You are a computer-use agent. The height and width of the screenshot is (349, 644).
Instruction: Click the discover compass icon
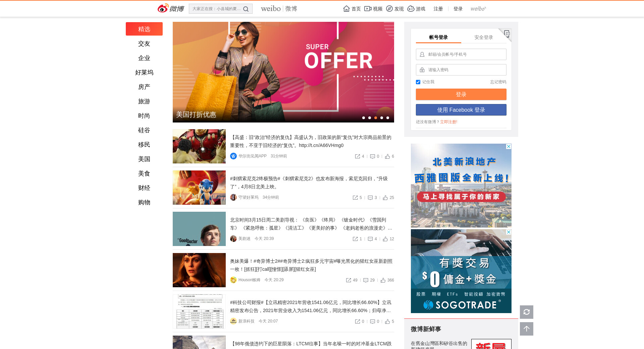pos(389,9)
